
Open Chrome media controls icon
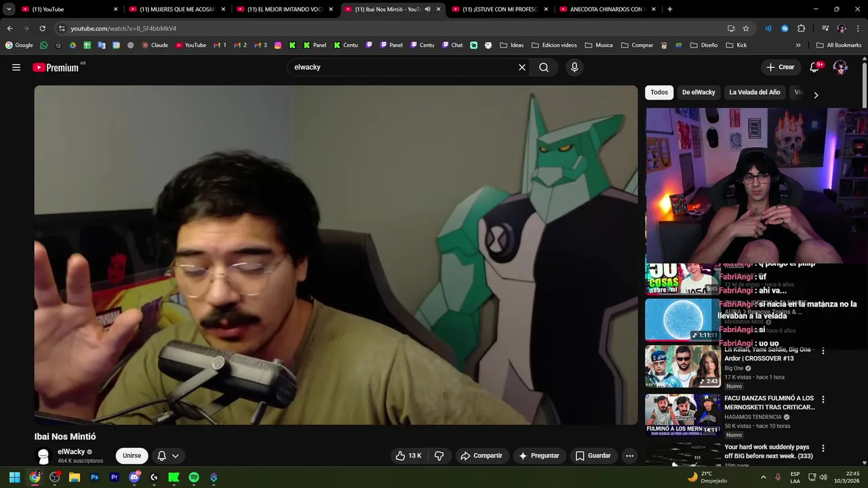pos(825,28)
